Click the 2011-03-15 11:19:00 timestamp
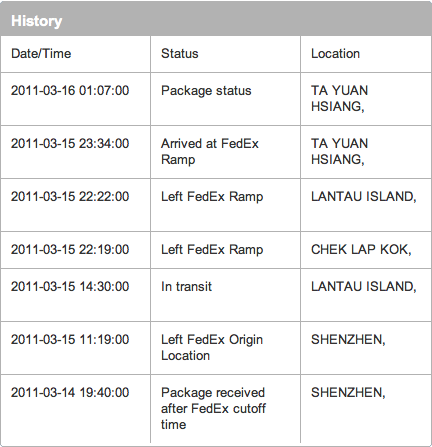This screenshot has width=432, height=447. 70,340
